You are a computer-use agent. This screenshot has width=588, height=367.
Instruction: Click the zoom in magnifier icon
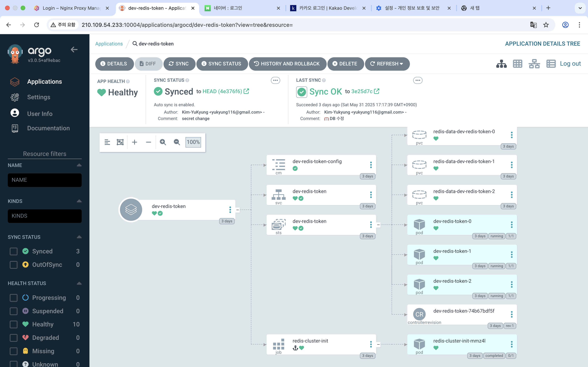(x=163, y=142)
